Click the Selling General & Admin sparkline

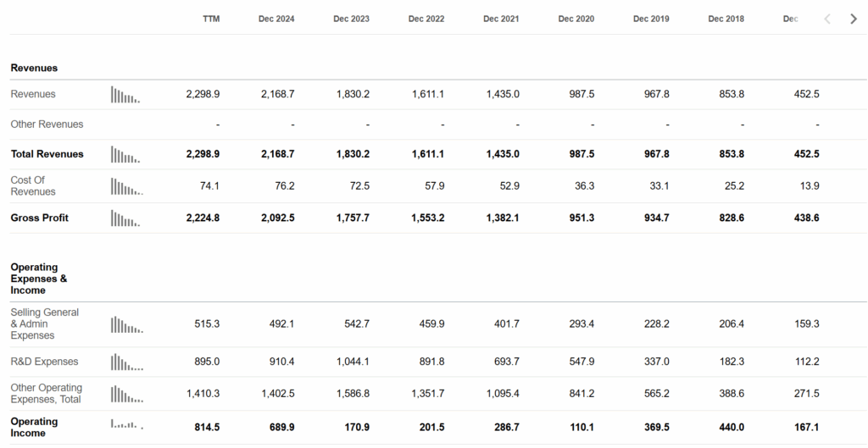coord(127,324)
